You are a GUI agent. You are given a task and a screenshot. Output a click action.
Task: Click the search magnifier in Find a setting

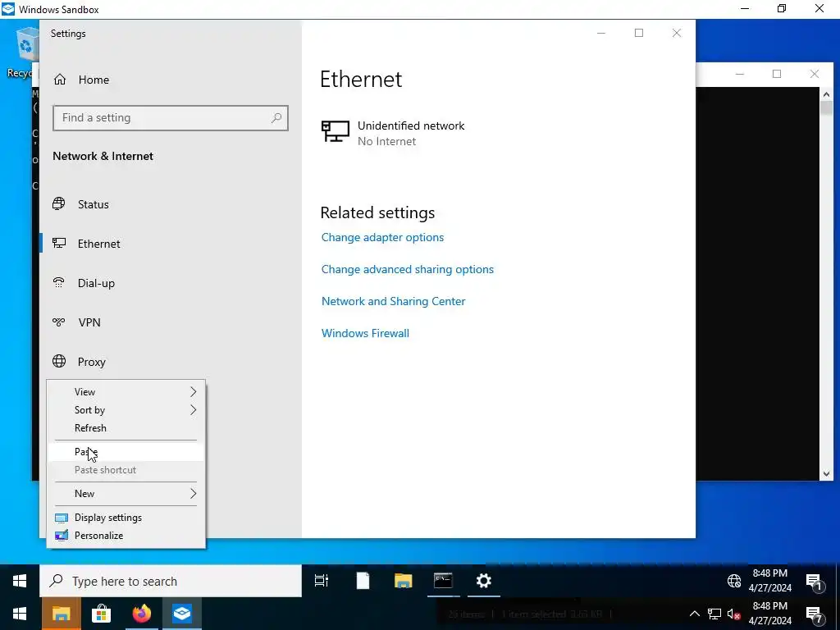click(276, 118)
